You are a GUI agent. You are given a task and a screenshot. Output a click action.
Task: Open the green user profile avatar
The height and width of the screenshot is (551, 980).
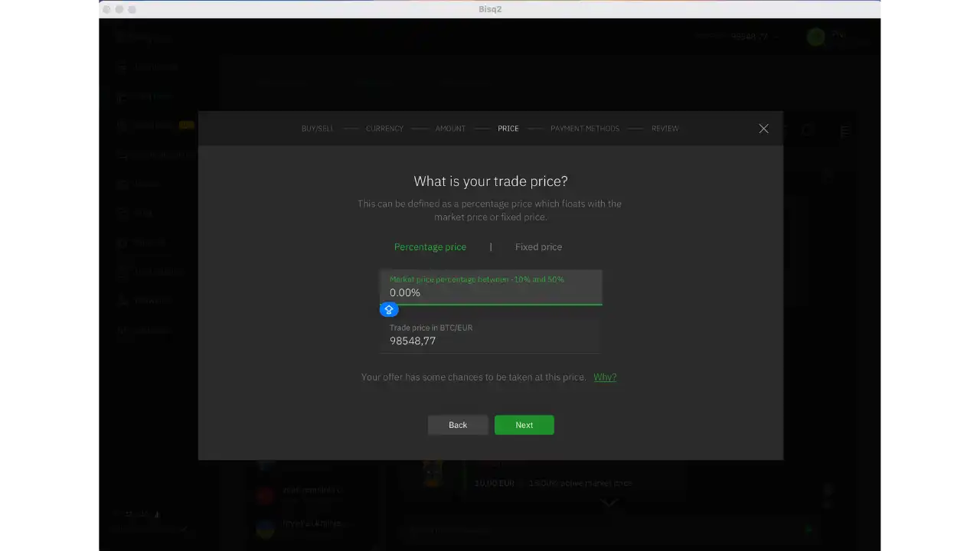point(815,37)
